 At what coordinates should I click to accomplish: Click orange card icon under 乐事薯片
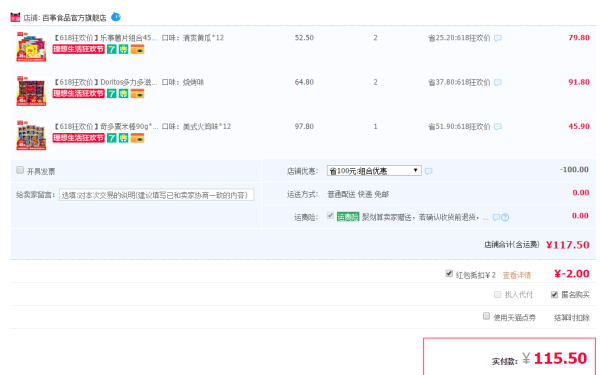pos(137,49)
